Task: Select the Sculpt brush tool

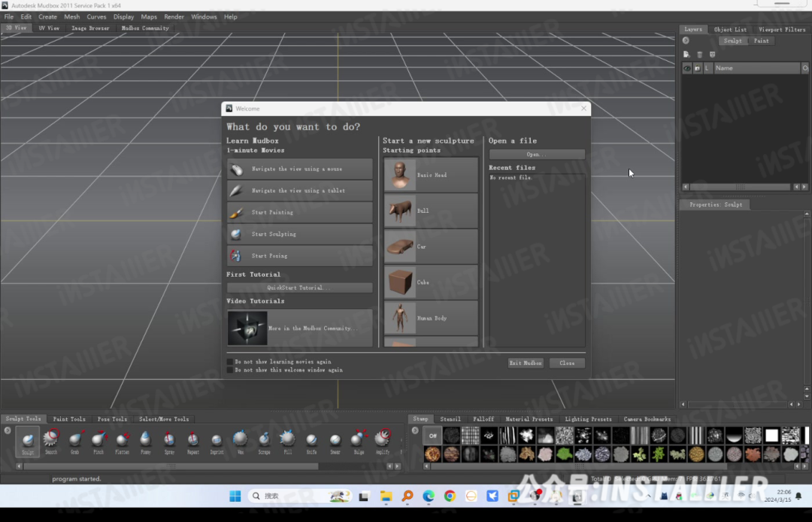Action: [x=28, y=442]
